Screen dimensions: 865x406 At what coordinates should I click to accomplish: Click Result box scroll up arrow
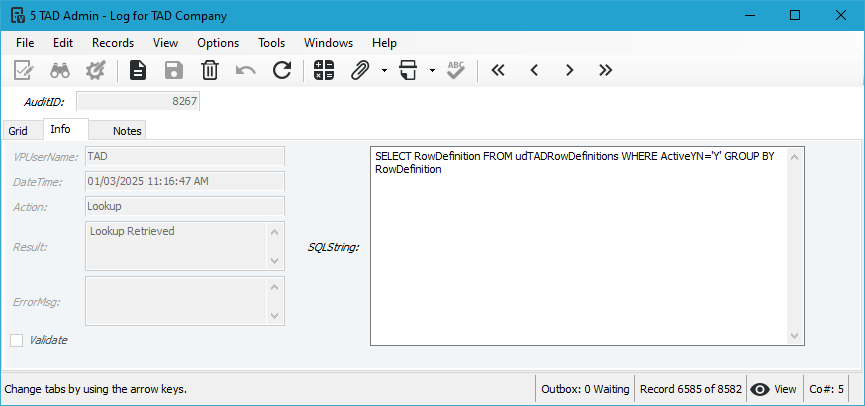point(274,231)
